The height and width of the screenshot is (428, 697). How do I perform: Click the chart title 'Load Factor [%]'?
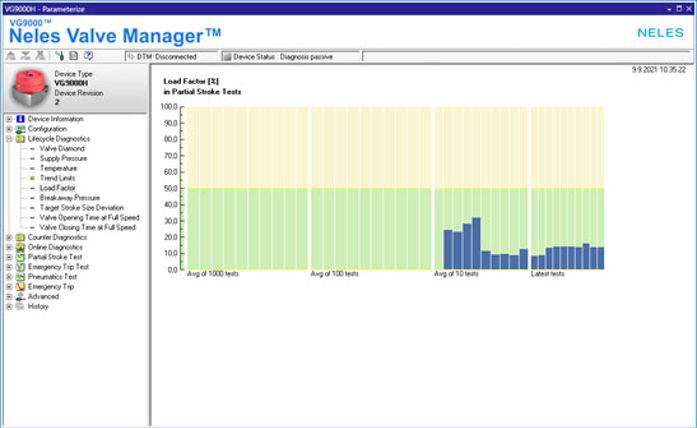(x=191, y=81)
